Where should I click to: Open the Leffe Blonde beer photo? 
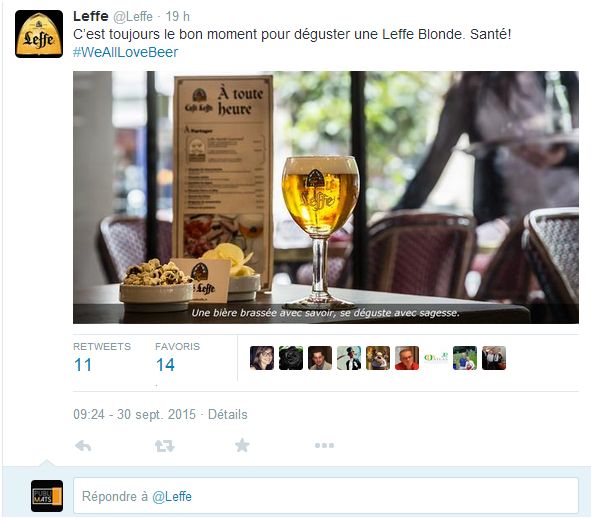[x=326, y=197]
